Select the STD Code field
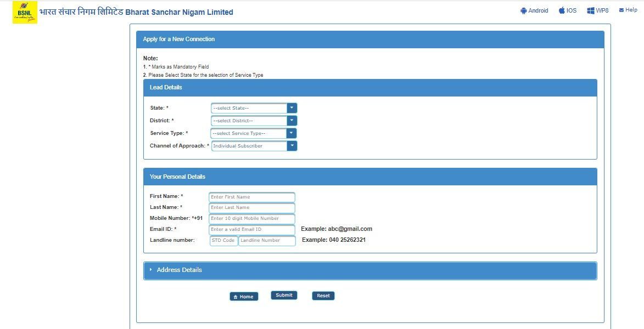Viewport: 644px width, 329px height. click(x=223, y=241)
